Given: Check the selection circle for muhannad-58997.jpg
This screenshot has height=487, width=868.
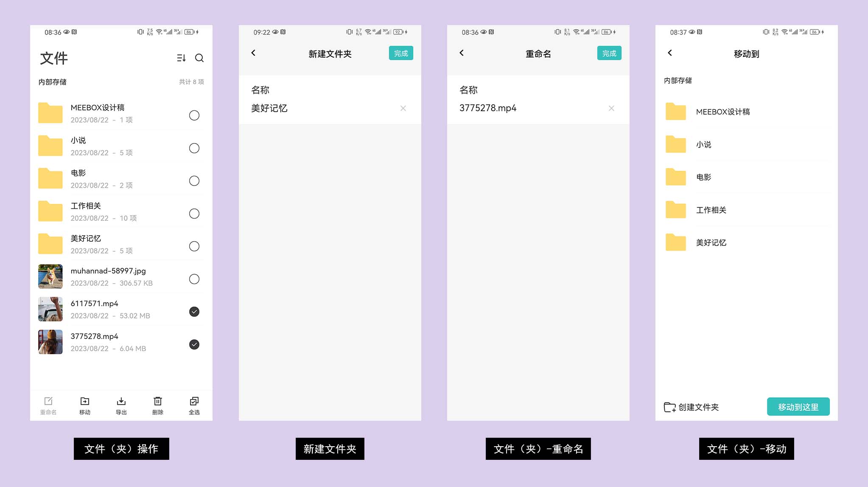Looking at the screenshot, I should point(194,279).
